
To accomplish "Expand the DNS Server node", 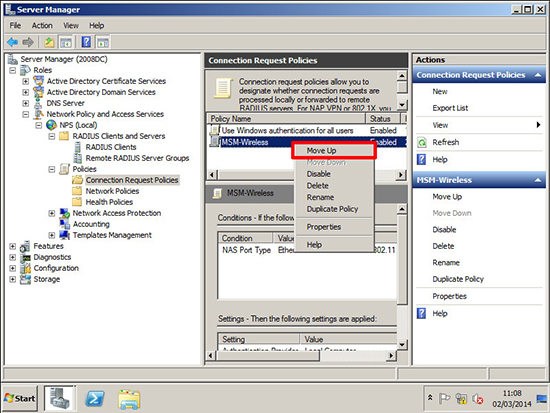I will (26, 103).
